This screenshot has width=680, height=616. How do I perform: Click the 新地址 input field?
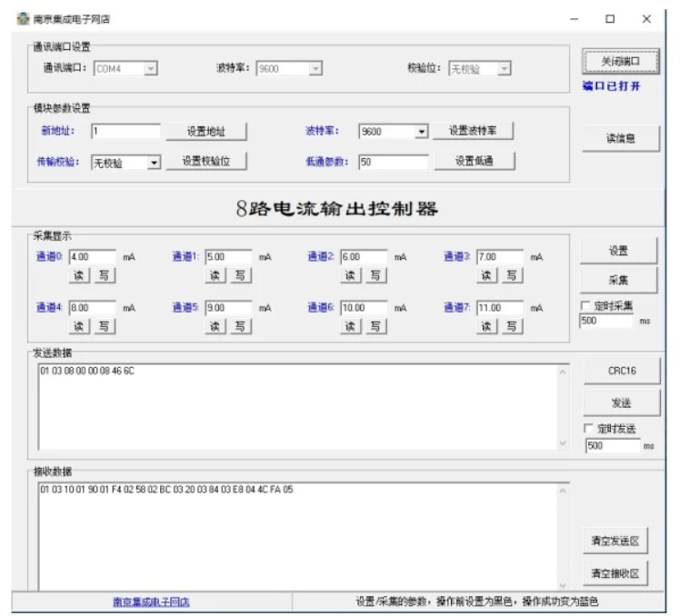tap(125, 131)
